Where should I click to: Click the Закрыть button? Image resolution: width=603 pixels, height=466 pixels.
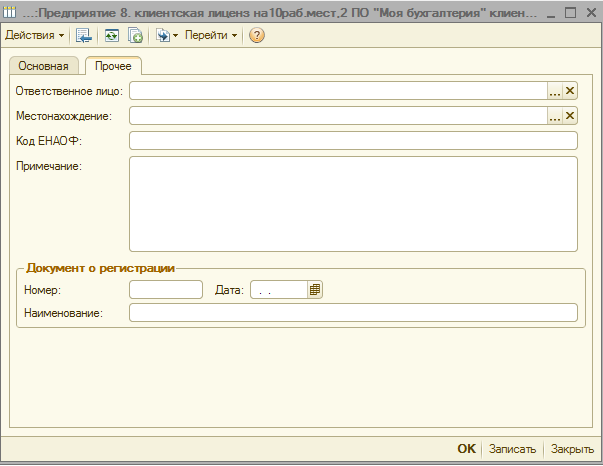tap(573, 449)
